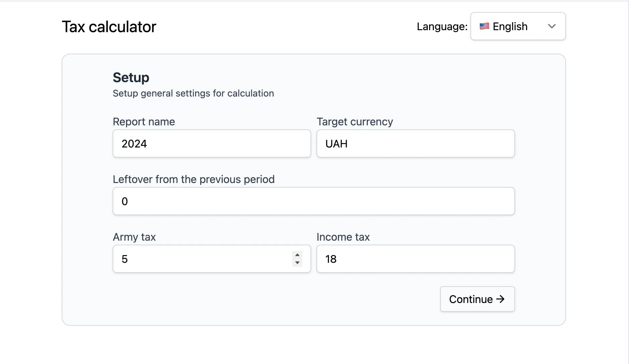Click the Target currency label
The image size is (629, 364).
pos(354,122)
